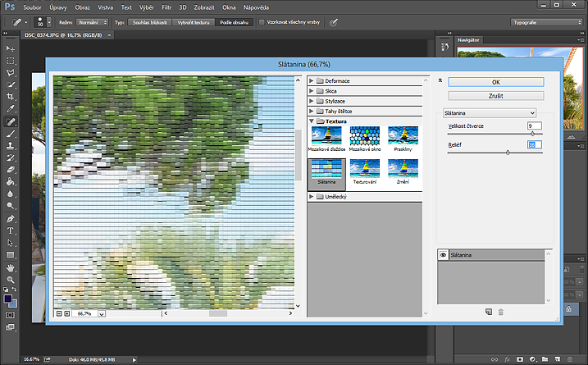
Task: Open the Filtr menu
Action: (x=166, y=7)
